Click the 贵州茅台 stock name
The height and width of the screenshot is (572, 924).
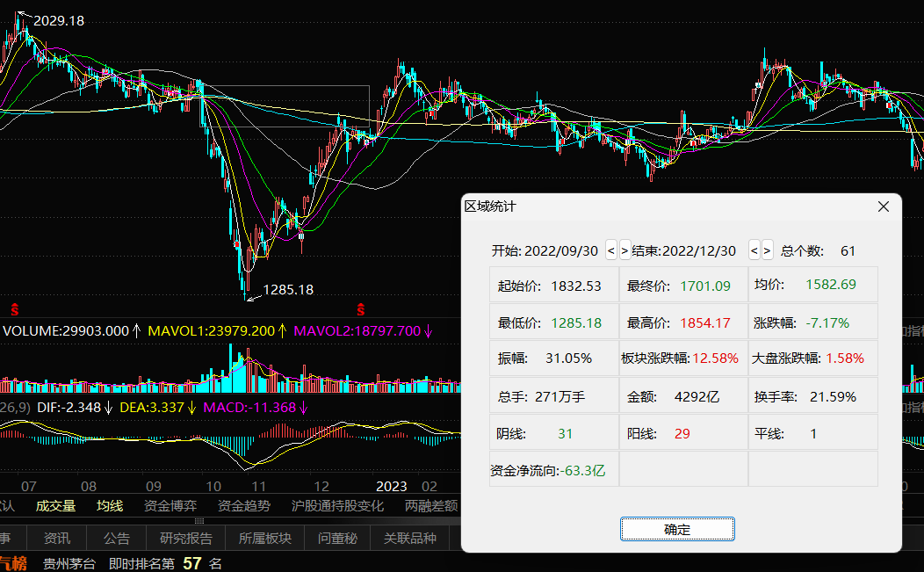[69, 563]
